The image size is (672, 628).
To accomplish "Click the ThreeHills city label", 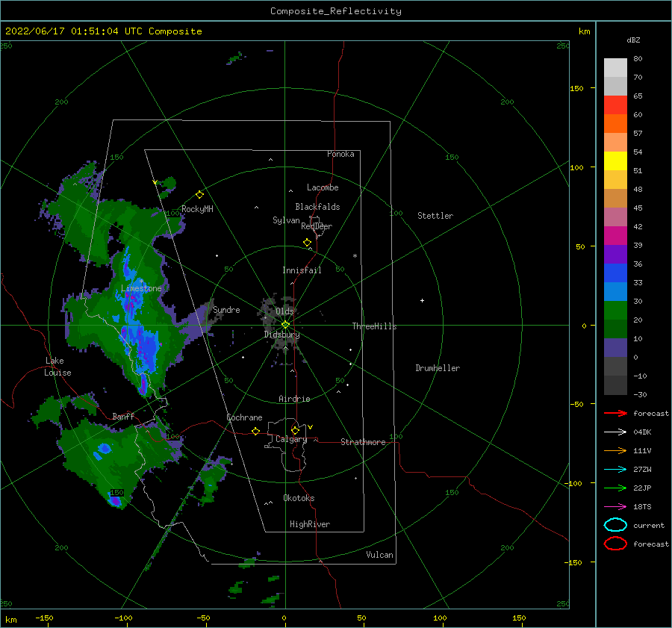I will [375, 326].
